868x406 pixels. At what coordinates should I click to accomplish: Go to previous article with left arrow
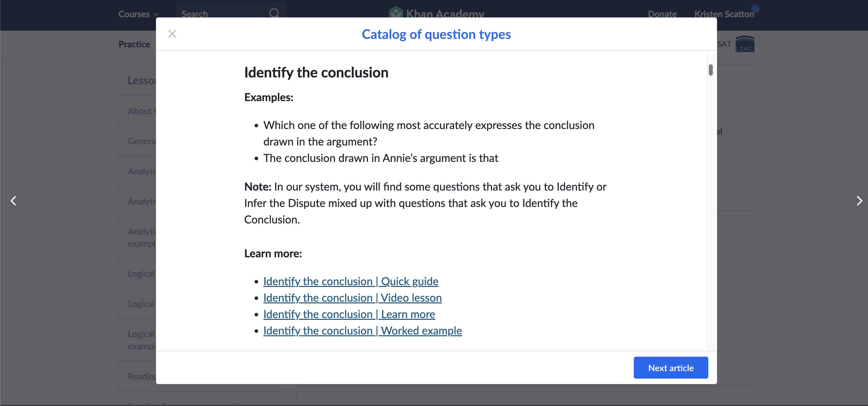click(x=13, y=201)
